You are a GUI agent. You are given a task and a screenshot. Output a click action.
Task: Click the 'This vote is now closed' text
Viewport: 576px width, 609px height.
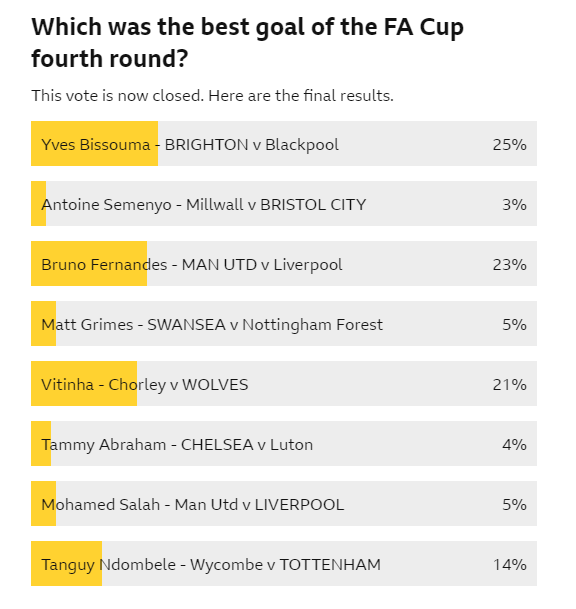click(212, 96)
